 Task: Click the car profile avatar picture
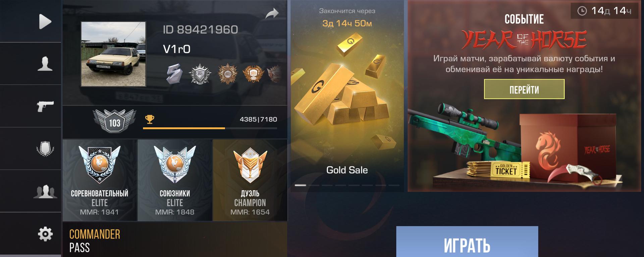point(113,54)
